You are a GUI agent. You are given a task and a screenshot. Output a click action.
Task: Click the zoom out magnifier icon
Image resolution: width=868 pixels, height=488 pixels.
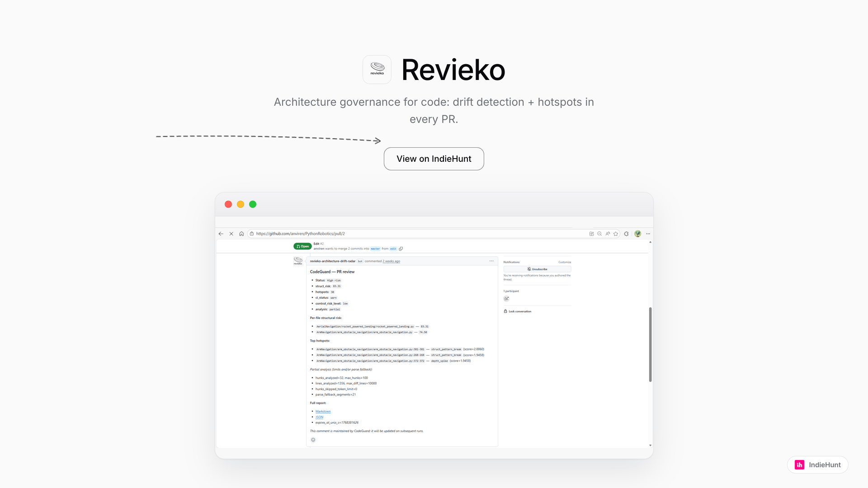[599, 234]
